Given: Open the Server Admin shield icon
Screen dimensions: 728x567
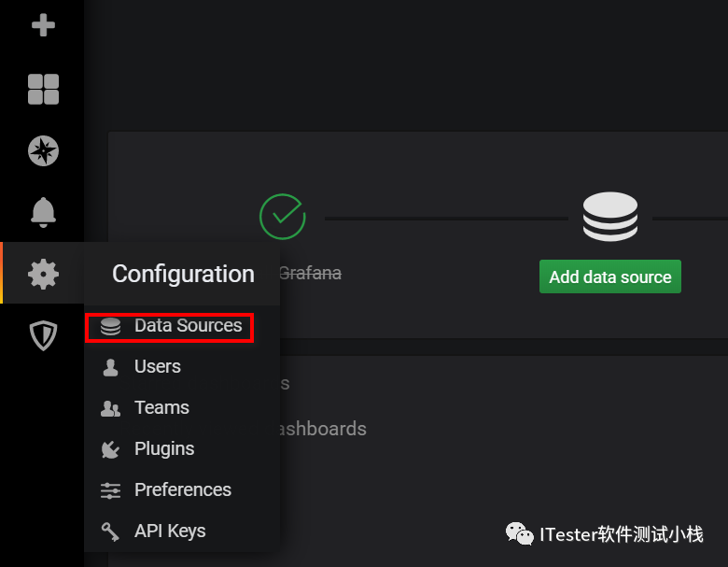Looking at the screenshot, I should [x=43, y=334].
